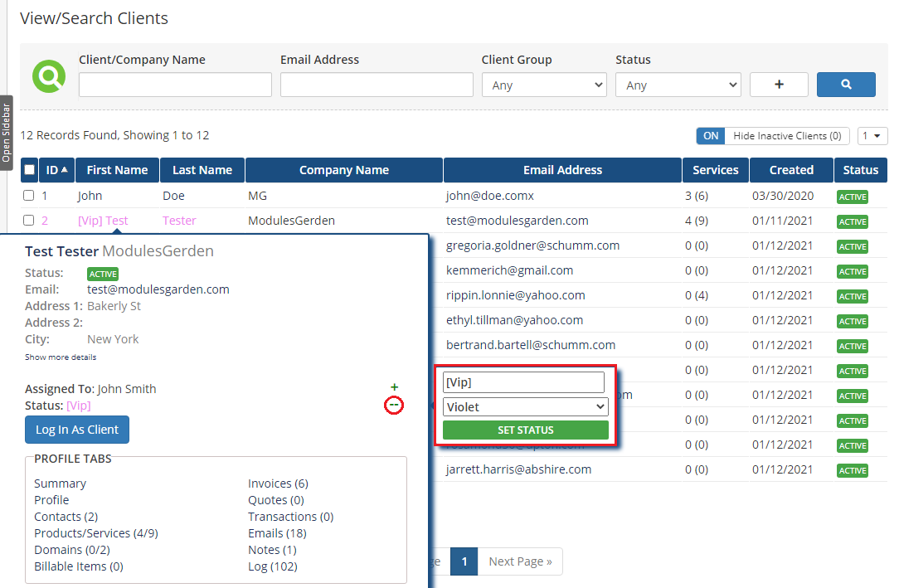Open client [Vip] Test first name link
The image size is (899, 588).
click(103, 221)
